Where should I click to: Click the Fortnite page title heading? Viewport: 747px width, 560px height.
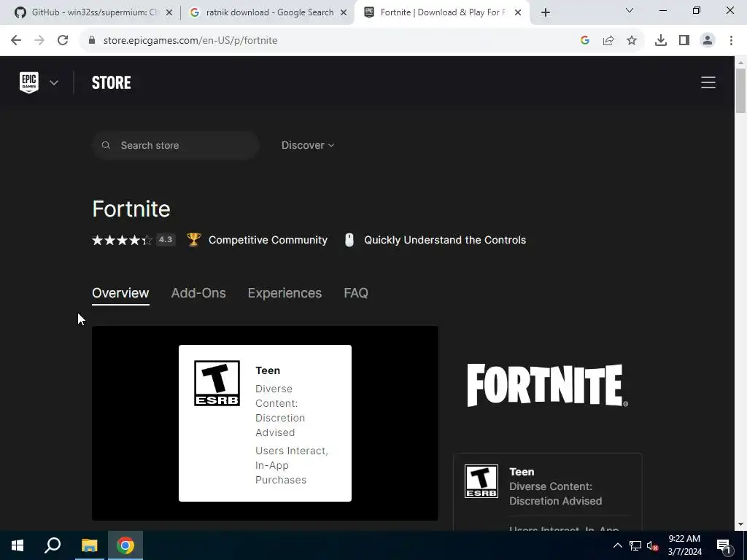click(131, 209)
